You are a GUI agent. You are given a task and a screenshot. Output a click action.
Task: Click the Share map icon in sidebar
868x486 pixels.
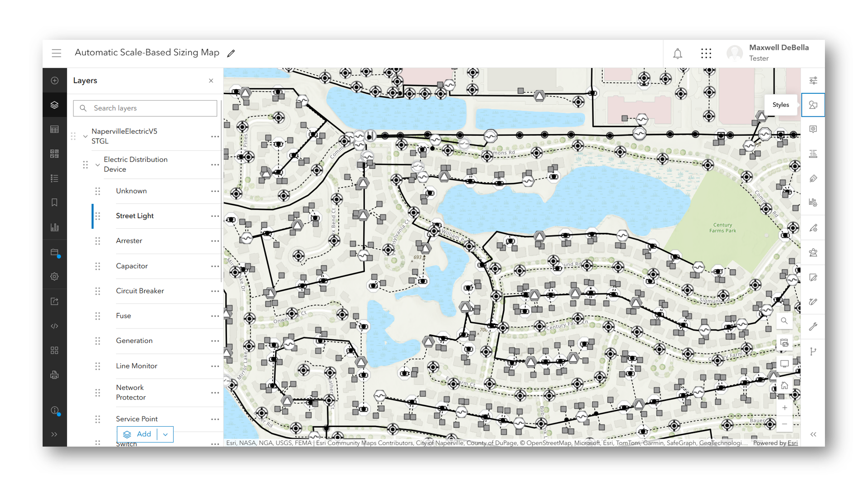(x=54, y=302)
